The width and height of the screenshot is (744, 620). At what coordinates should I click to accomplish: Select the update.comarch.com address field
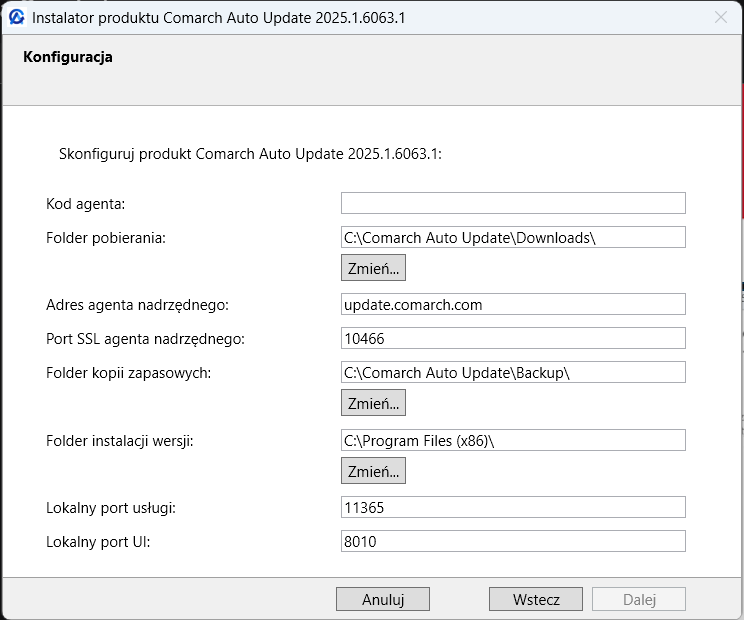[513, 304]
